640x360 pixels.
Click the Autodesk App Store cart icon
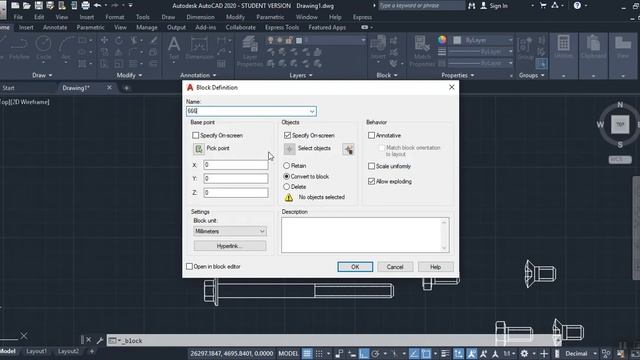pos(543,6)
